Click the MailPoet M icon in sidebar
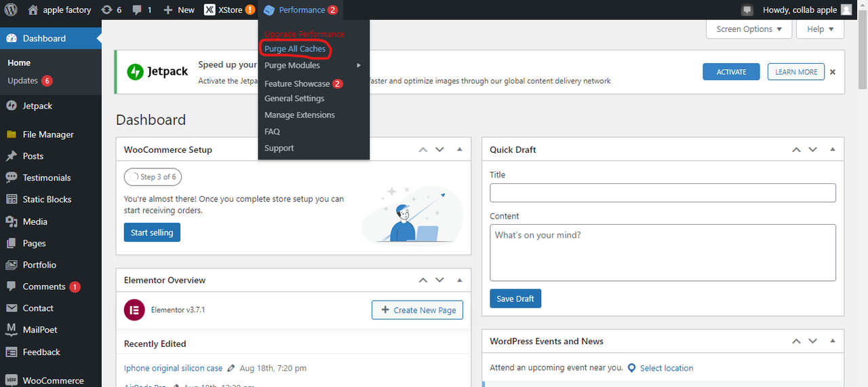The height and width of the screenshot is (387, 868). 12,329
